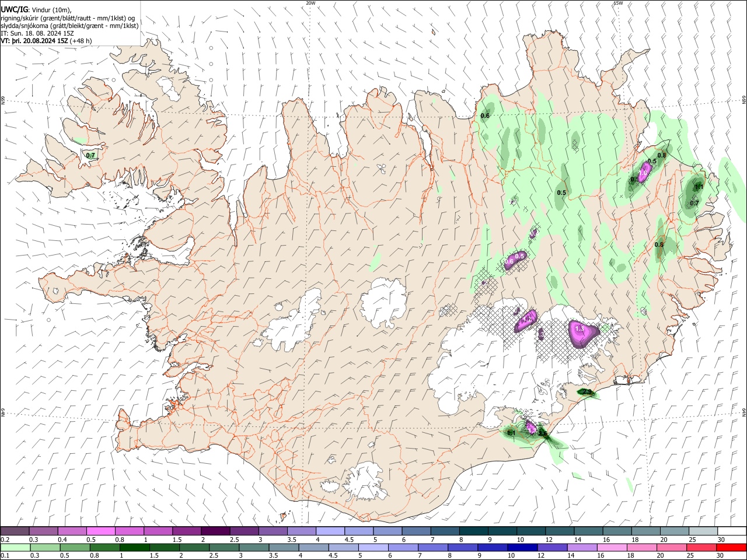Screen dimensions: 747x560
Task: Select the light gray 25 snow-scale swatch
Action: pos(703,531)
